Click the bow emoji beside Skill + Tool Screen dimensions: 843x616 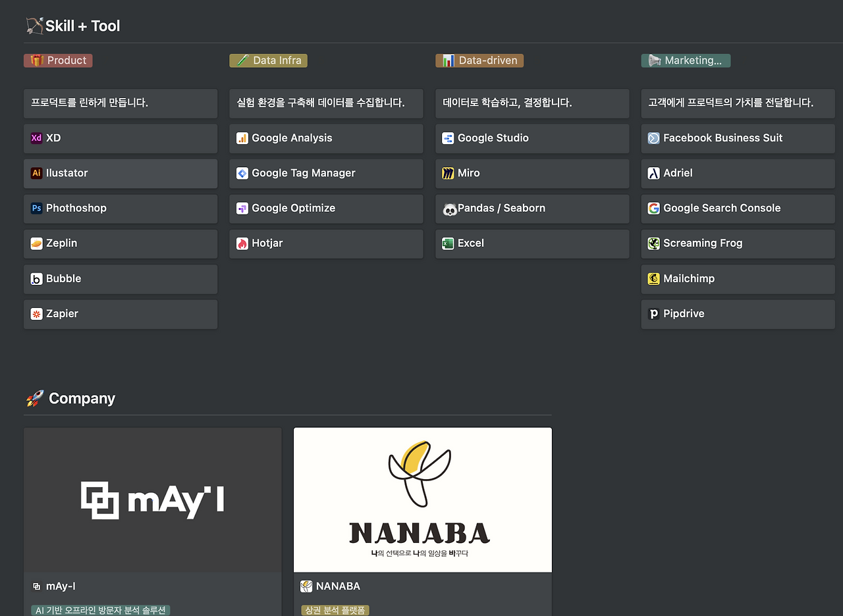(34, 26)
